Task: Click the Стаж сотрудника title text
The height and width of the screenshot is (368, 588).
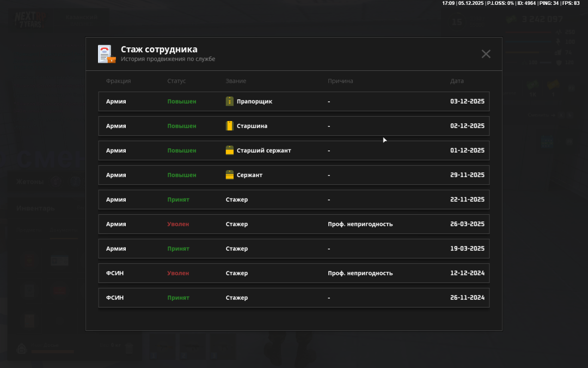Action: tap(159, 50)
